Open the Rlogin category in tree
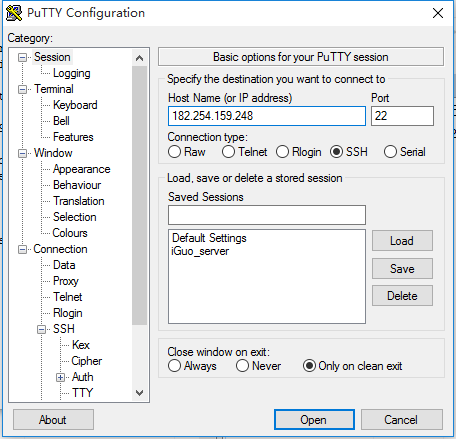The width and height of the screenshot is (456, 439). [68, 313]
